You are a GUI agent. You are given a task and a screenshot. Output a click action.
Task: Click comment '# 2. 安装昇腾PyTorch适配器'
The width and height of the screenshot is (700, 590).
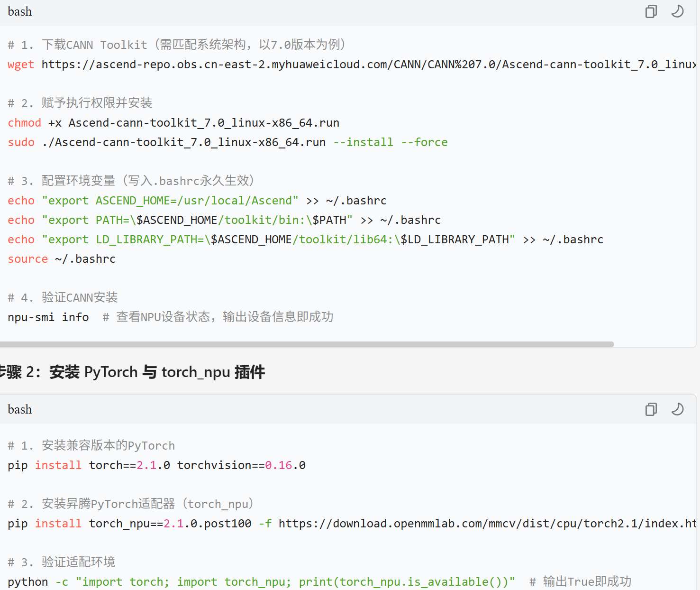click(x=130, y=504)
